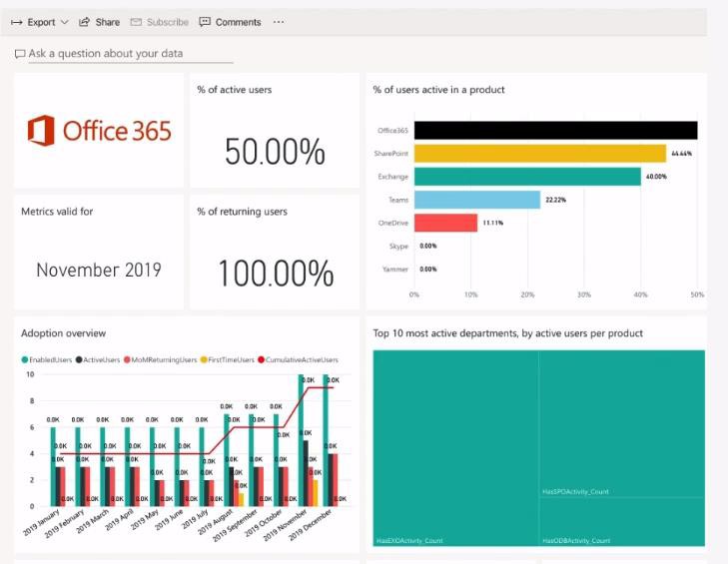Click the CumulativeActiveUsers legend swatch
This screenshot has width=728, height=564.
[261, 359]
